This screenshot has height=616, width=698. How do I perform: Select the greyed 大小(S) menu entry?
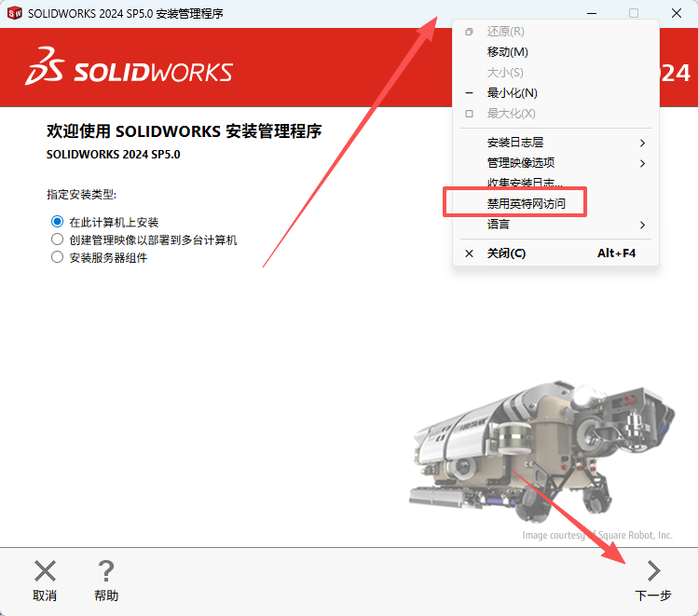555,73
